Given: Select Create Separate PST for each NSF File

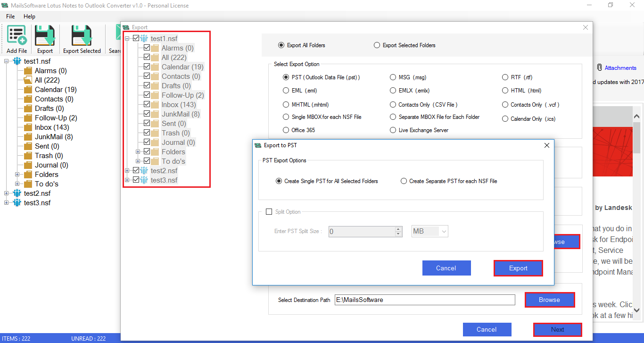Looking at the screenshot, I should tap(404, 181).
